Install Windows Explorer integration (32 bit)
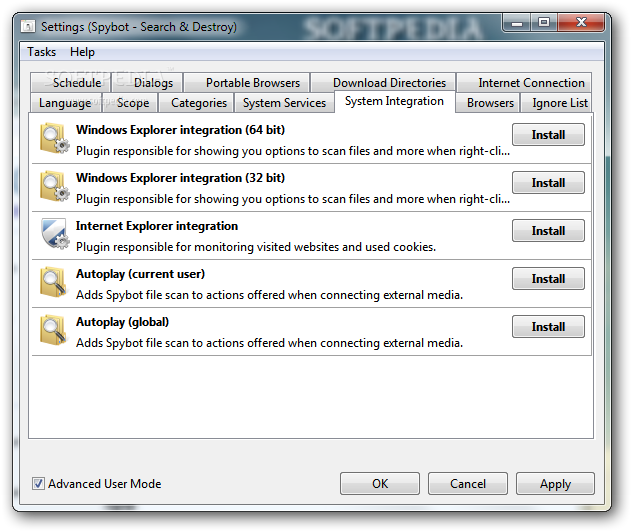The image size is (632, 532). tap(548, 183)
